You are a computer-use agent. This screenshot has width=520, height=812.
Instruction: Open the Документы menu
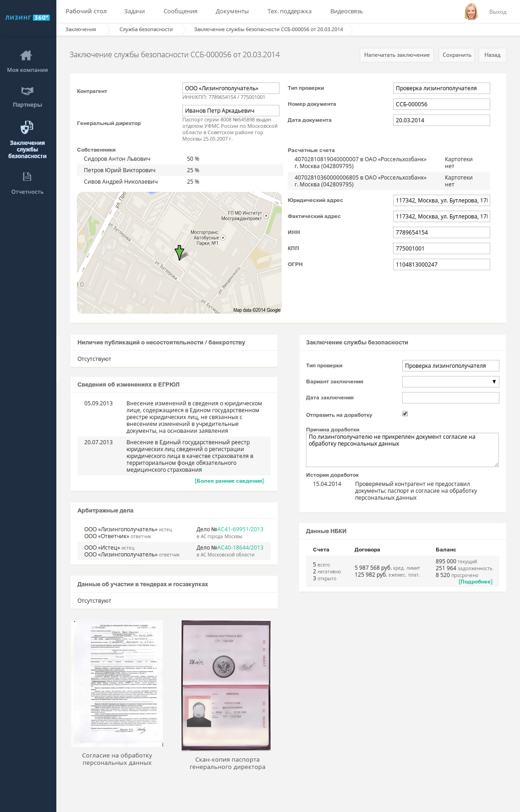pos(232,11)
